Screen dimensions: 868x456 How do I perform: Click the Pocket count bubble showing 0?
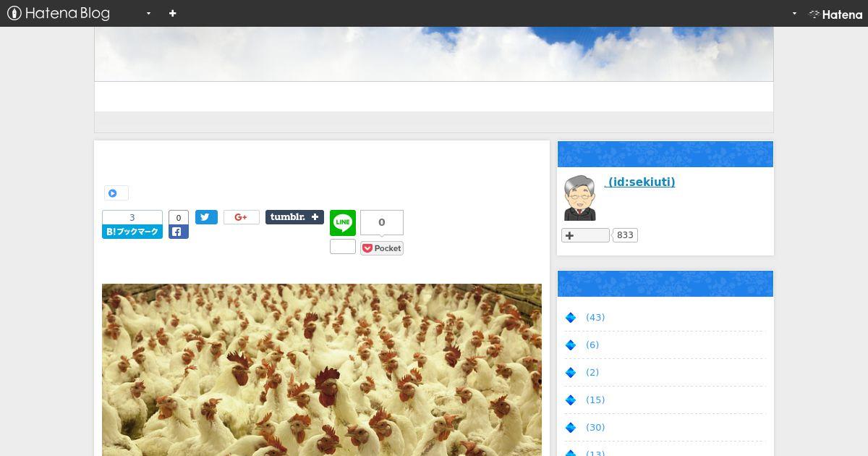(x=382, y=223)
